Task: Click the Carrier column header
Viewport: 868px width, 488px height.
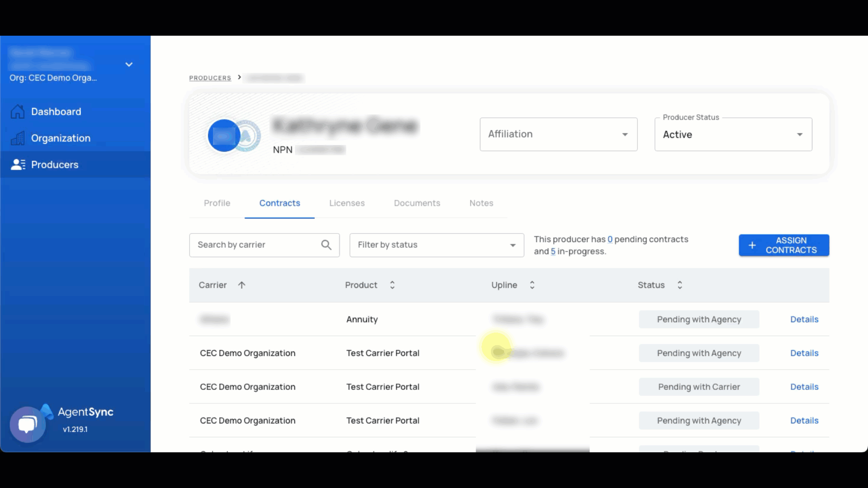Action: tap(212, 285)
